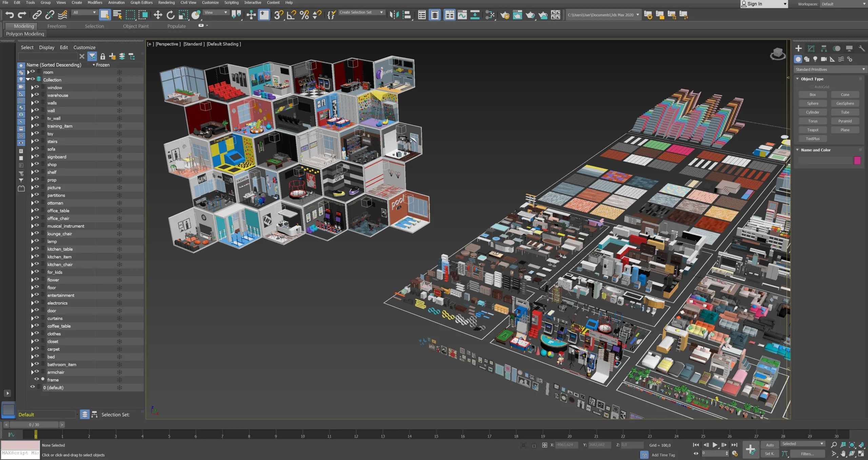Toggle Window/Crossing selection mode
Screen dimensions: 868x460
click(x=143, y=15)
